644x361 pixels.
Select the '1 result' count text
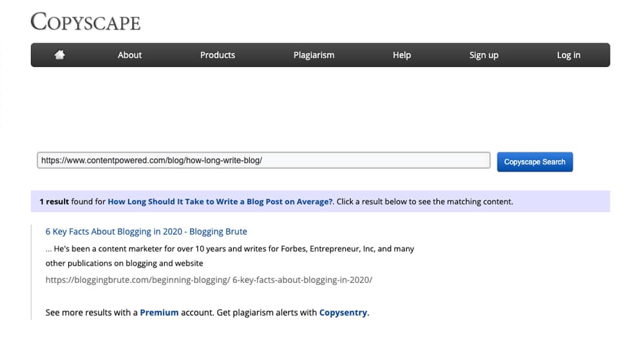pos(54,202)
